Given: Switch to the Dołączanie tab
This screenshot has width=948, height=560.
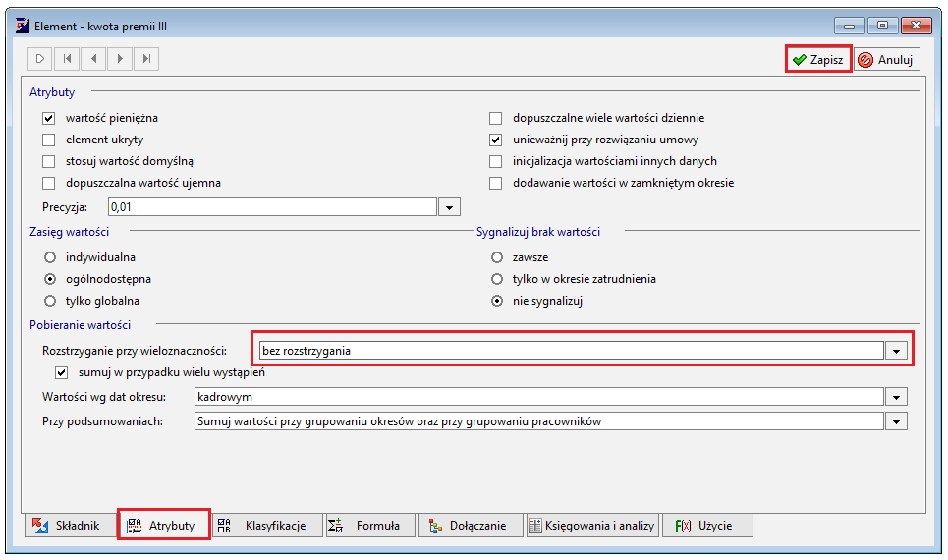Looking at the screenshot, I should (x=471, y=526).
